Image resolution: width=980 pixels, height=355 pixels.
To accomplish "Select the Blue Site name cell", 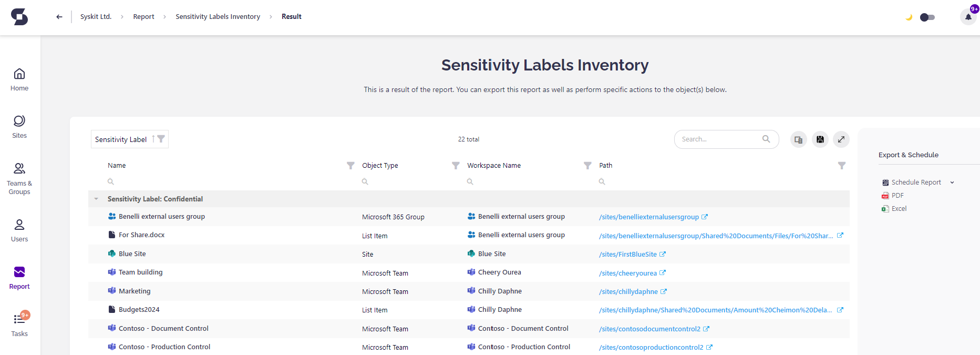I will pos(132,253).
